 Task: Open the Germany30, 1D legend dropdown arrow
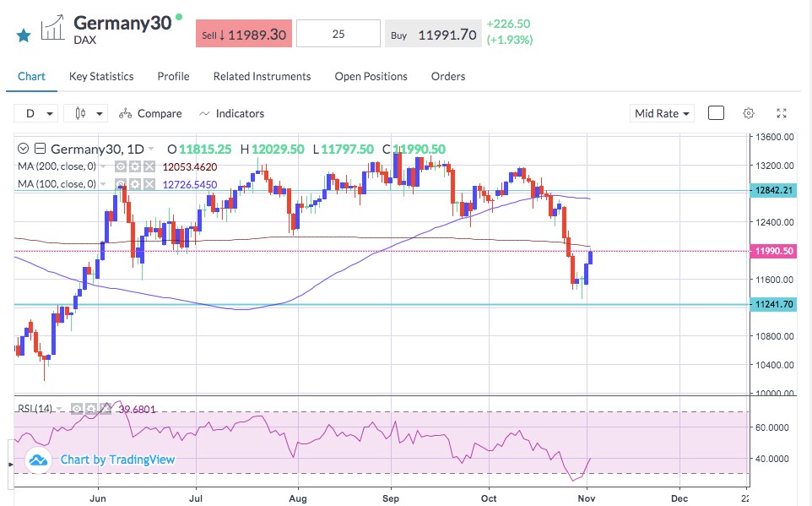point(151,149)
